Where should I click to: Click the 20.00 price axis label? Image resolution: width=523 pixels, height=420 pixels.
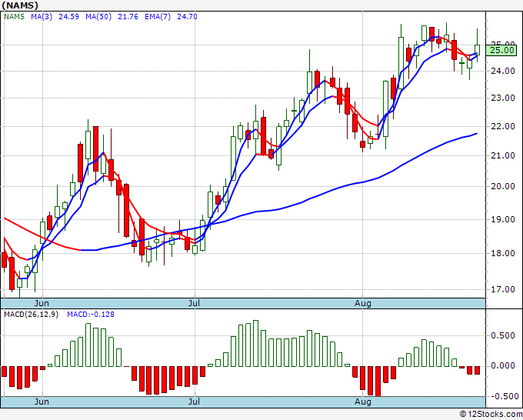click(x=503, y=186)
